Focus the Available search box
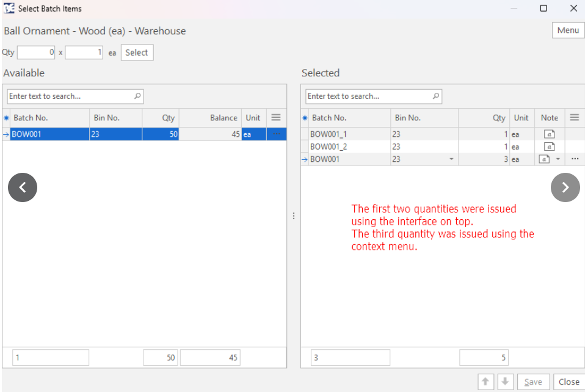 coord(75,96)
